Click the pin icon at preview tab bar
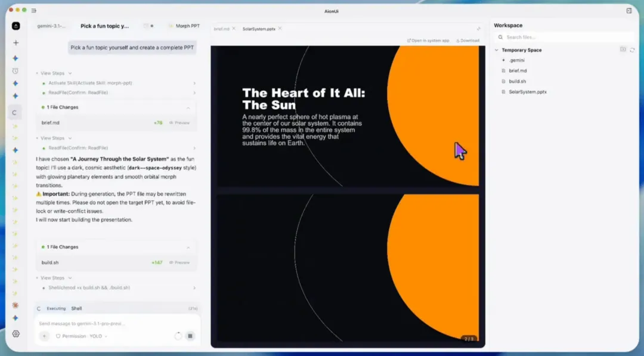The image size is (644, 356). [x=478, y=29]
